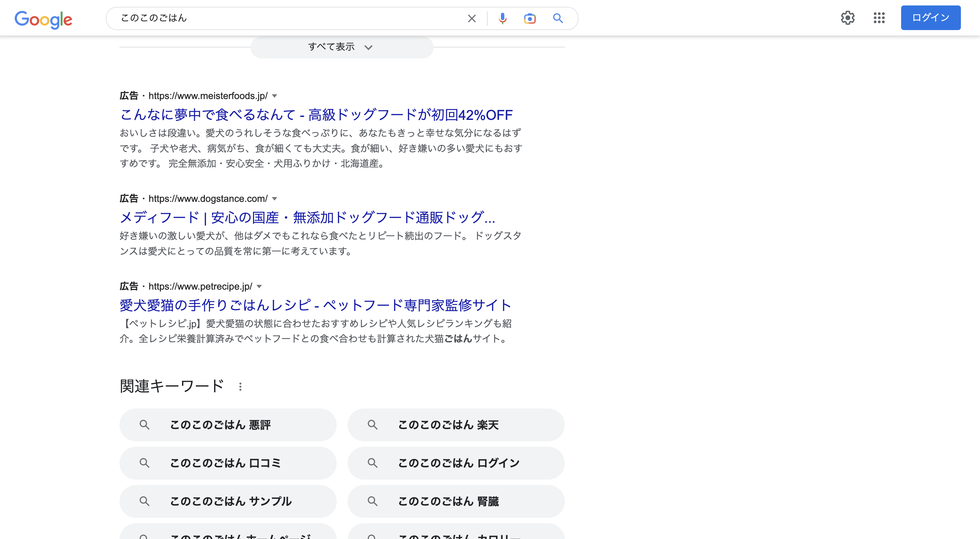
Task: Expand すべて表示 section
Action: [341, 47]
